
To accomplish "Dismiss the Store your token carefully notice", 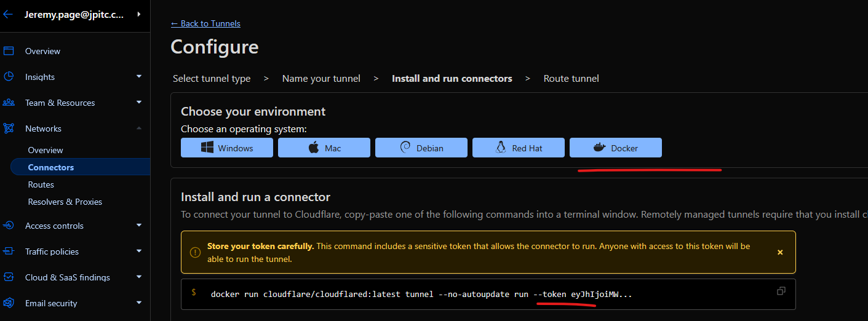I will (x=780, y=252).
